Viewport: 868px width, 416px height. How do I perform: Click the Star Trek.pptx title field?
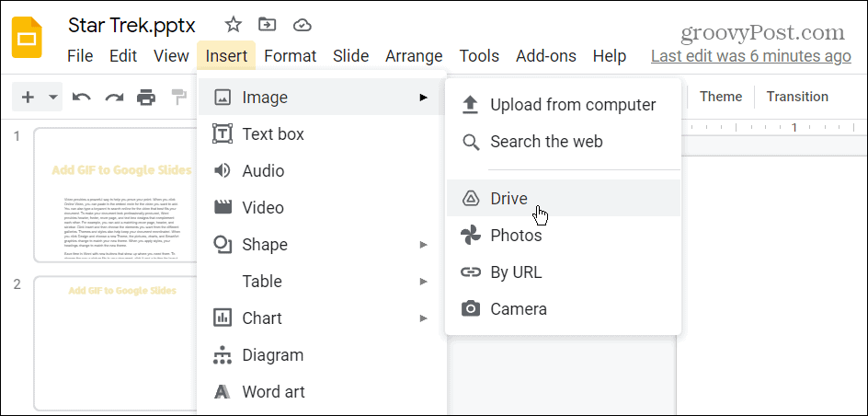(x=131, y=25)
